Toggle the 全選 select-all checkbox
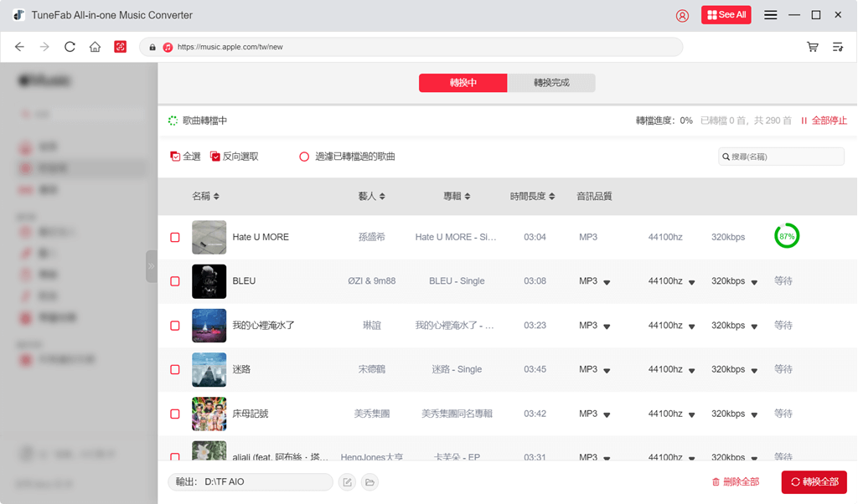 click(175, 157)
